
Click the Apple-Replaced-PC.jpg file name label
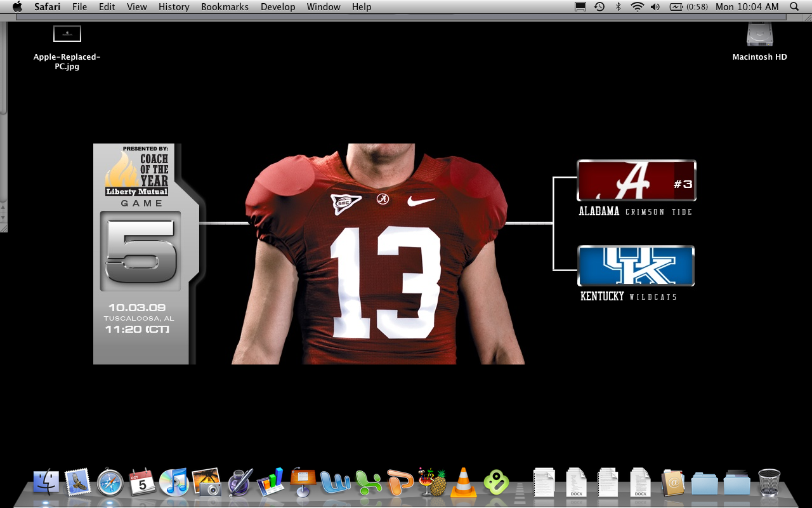pos(67,62)
